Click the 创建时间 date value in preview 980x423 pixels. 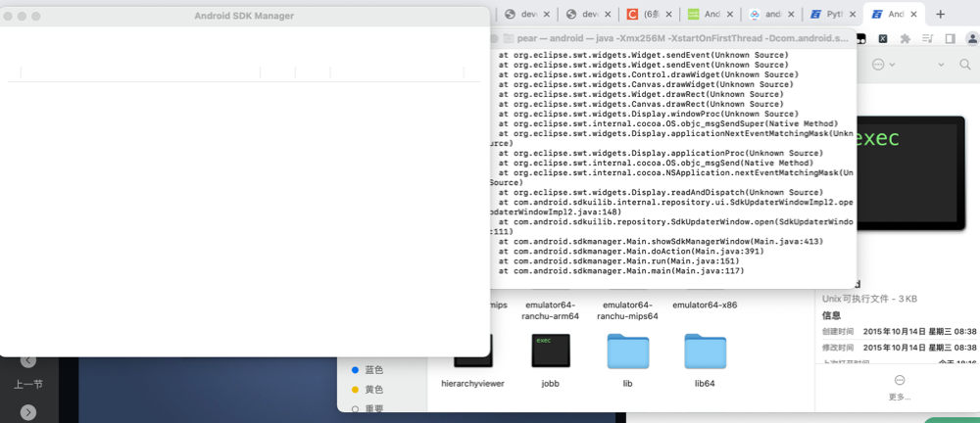[919, 331]
